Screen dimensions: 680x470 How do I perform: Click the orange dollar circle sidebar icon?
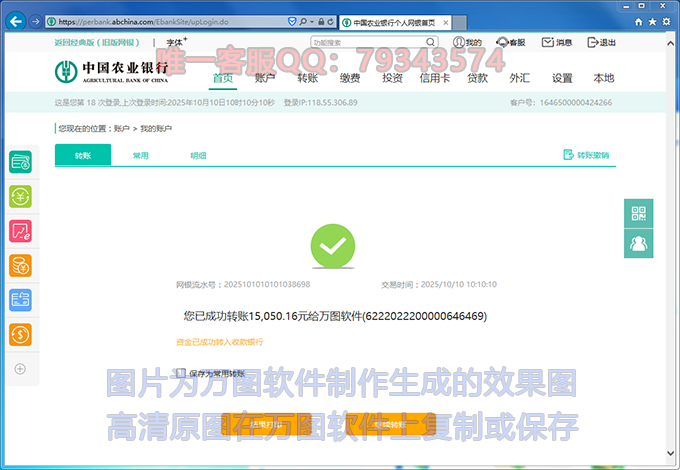point(20,334)
